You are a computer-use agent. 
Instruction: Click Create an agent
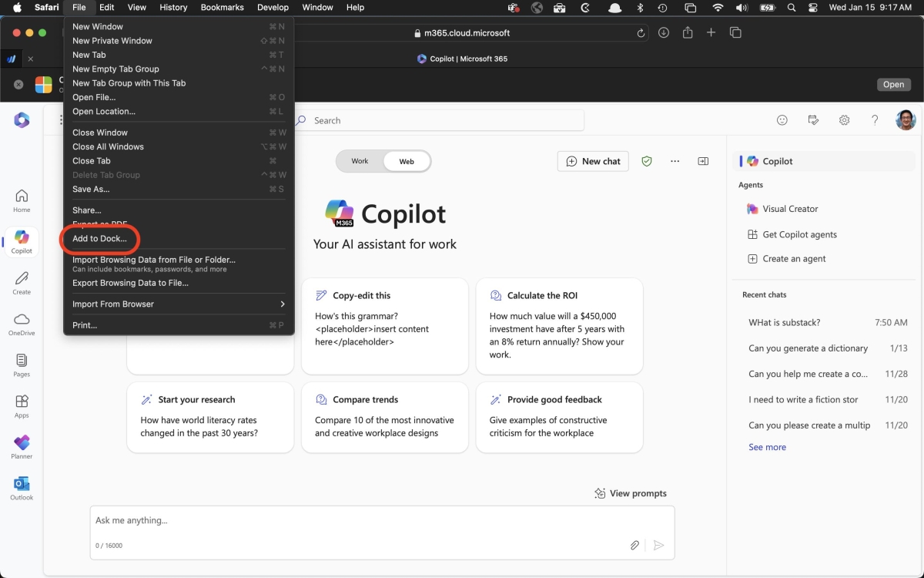pyautogui.click(x=786, y=259)
